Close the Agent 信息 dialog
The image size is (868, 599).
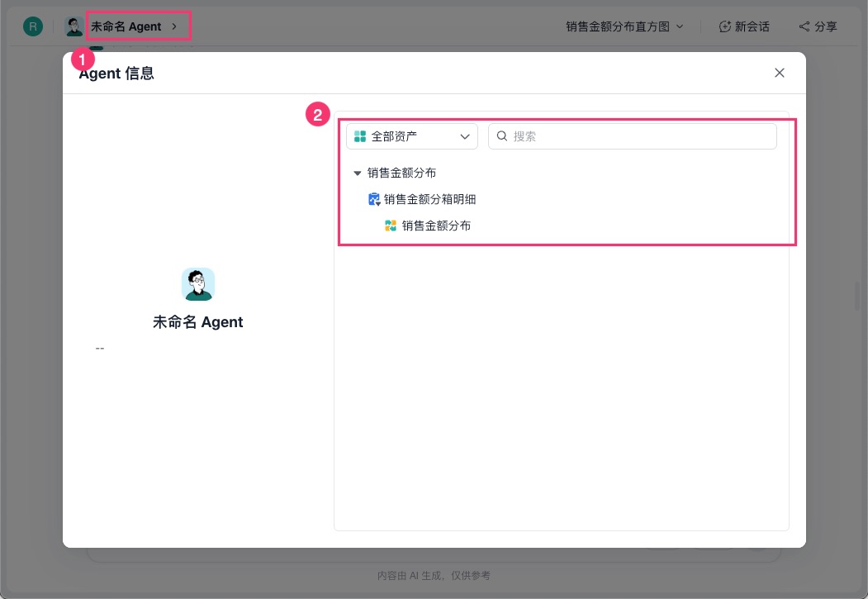[x=780, y=73]
